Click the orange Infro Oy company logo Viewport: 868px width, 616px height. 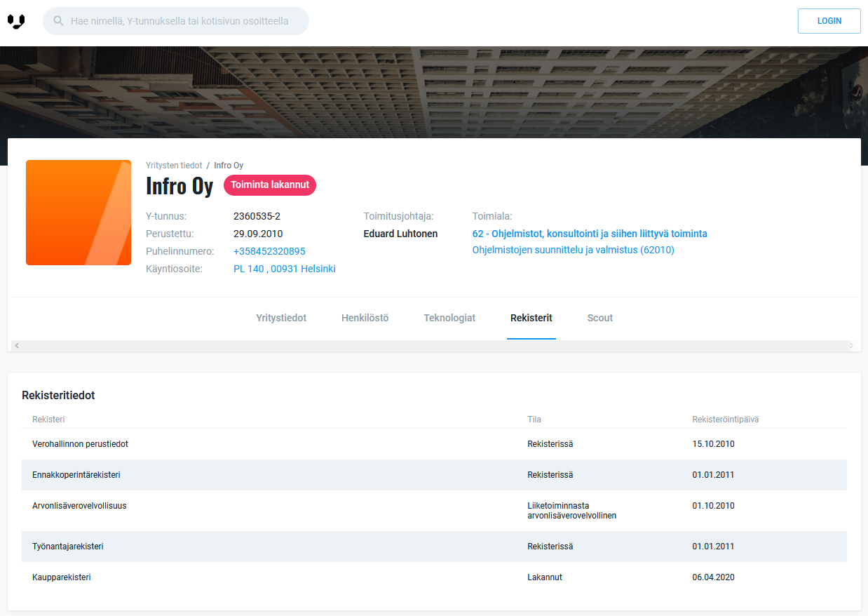[79, 213]
